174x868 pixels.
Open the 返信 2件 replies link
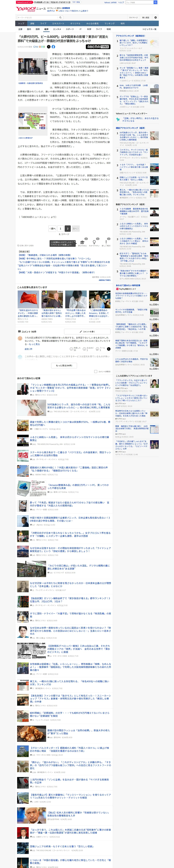pos(28,349)
